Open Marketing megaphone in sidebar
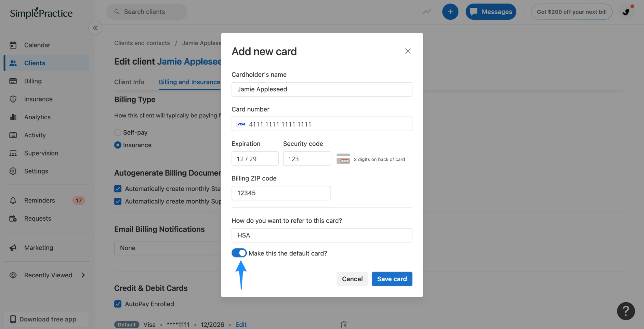Viewport: 644px width, 329px height. pos(13,248)
